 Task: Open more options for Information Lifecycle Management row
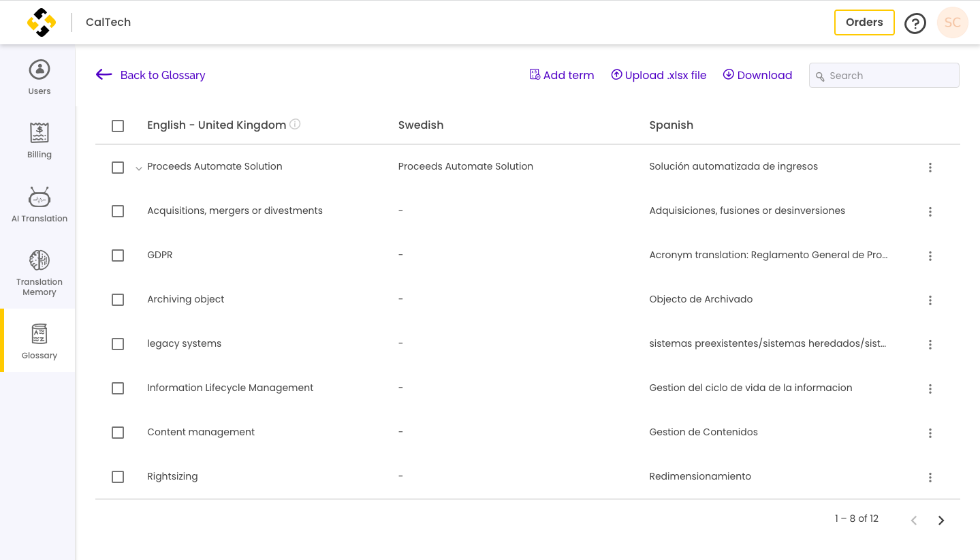[x=930, y=389]
